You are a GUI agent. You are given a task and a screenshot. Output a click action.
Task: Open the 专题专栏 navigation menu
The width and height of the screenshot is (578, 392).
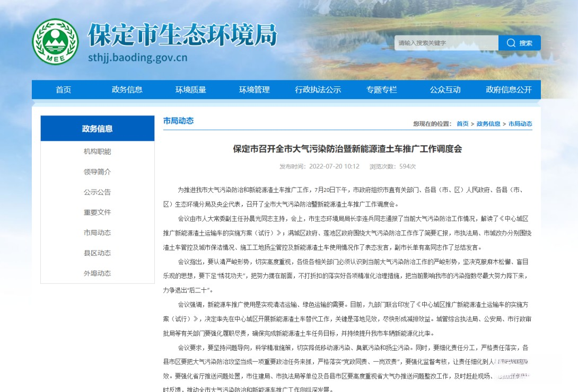[381, 90]
